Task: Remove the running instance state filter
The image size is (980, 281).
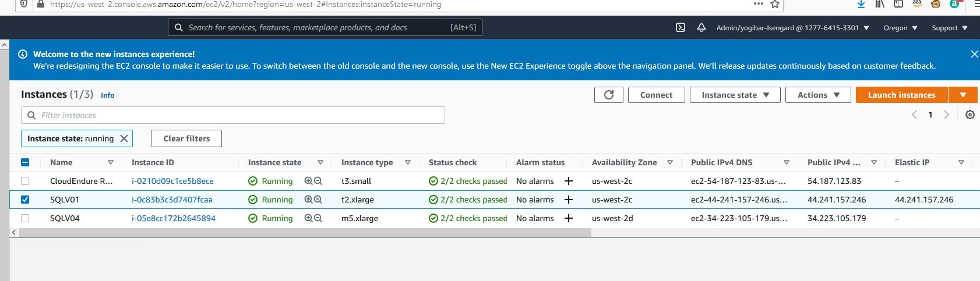Action: pos(124,138)
